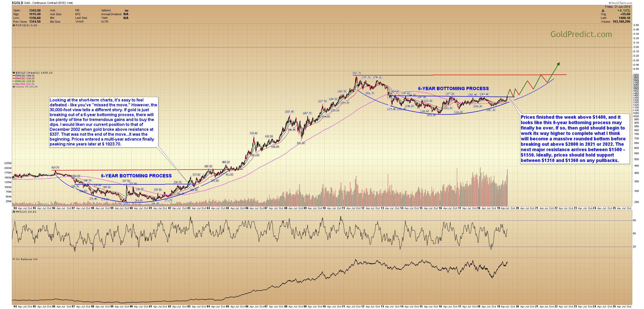Click the 1377.50 price label
This screenshot has width=644, height=309.
450,94
